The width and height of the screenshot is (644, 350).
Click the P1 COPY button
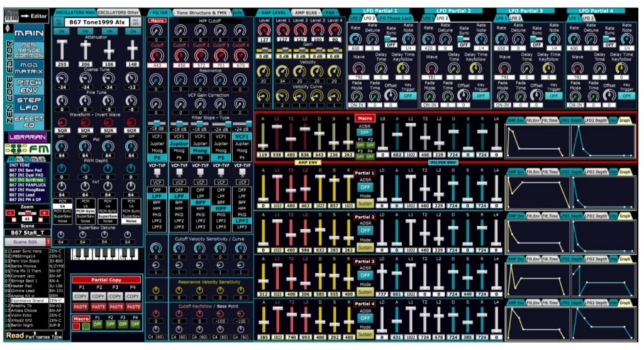click(80, 296)
